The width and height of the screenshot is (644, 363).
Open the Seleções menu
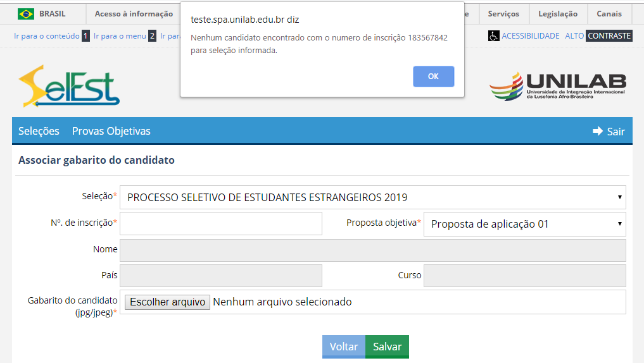pyautogui.click(x=39, y=131)
